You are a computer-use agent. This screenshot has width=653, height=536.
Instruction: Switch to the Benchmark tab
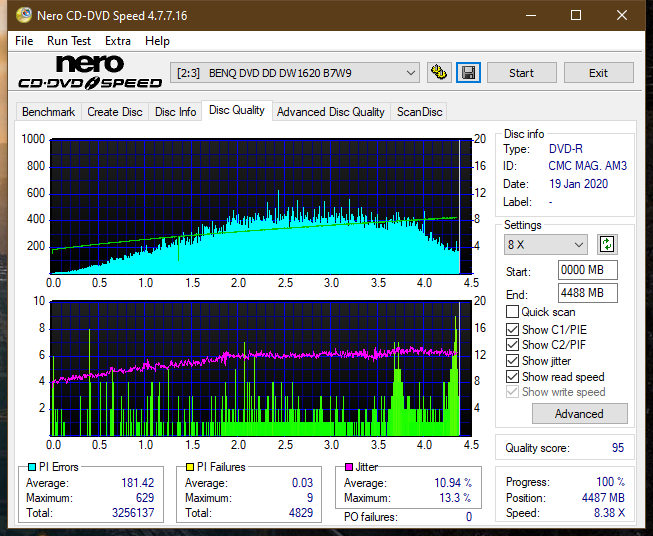click(49, 112)
